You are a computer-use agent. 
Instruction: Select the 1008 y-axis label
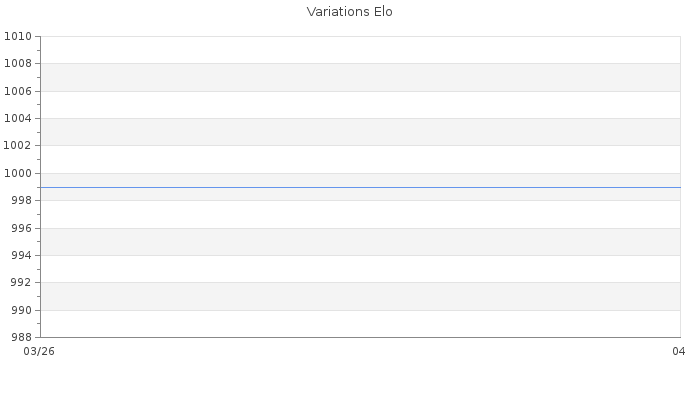click(18, 63)
